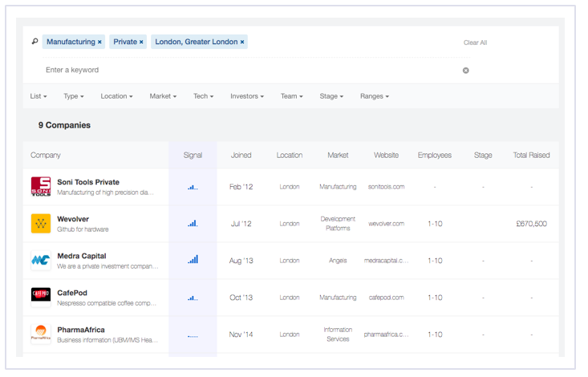This screenshot has width=588, height=377.
Task: Click the search magnifier icon
Action: (34, 41)
